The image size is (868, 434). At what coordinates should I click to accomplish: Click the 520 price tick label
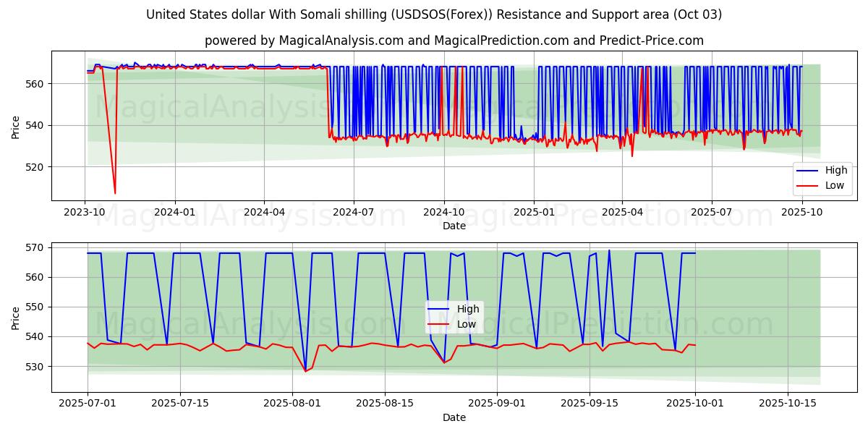point(35,167)
